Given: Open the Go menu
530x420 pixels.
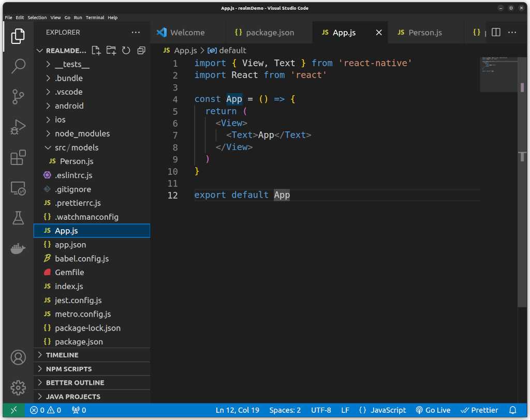Looking at the screenshot, I should [67, 18].
